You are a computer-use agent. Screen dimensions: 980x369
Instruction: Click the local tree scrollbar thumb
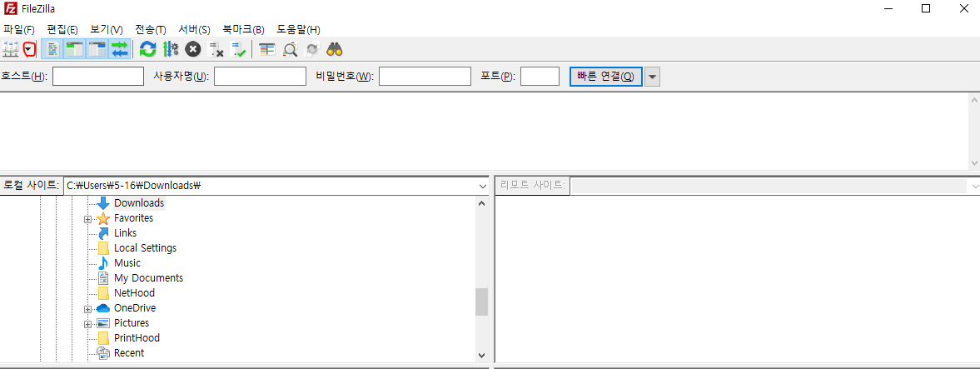click(481, 302)
